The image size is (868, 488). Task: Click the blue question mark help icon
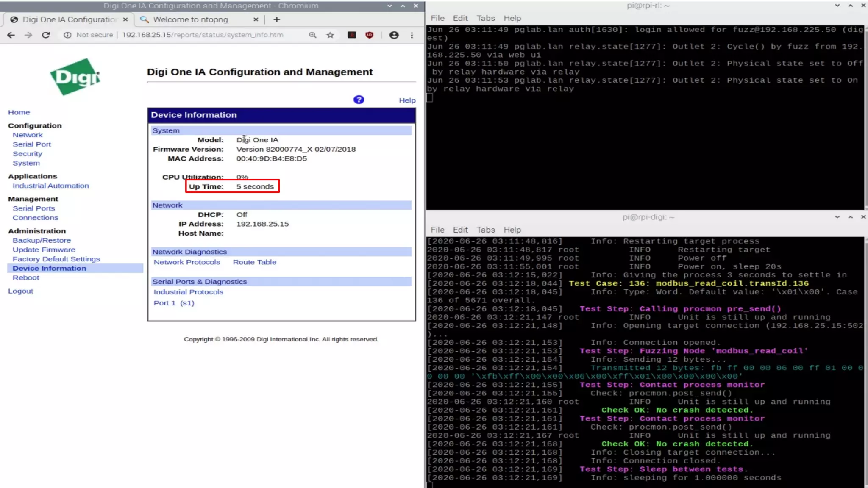click(359, 100)
